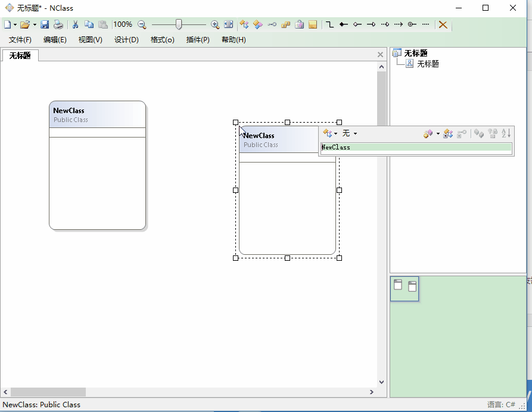The image size is (532, 412).
Task: Select the 无标题 diagram tree child
Action: (x=428, y=64)
